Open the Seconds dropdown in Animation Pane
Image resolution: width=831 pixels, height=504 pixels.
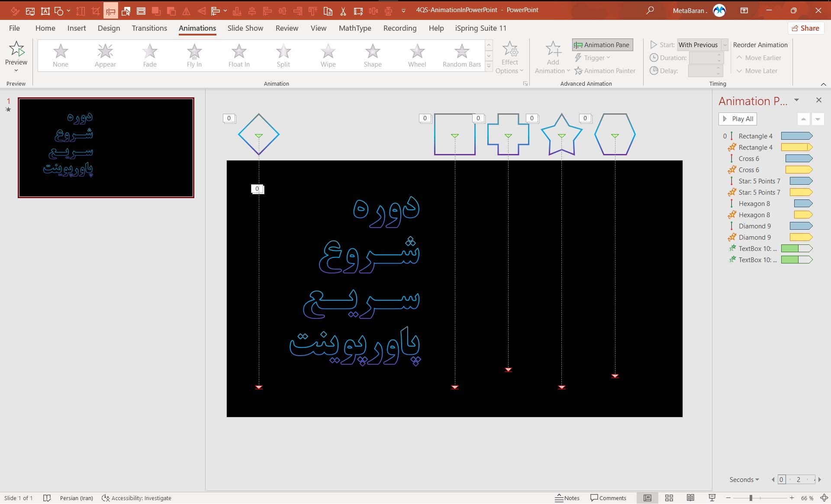(744, 479)
